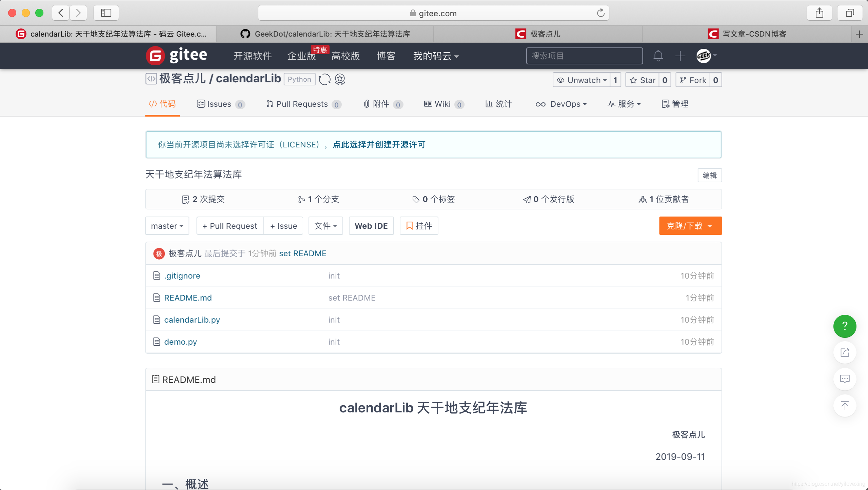Expand 我的码云 menu

[x=436, y=56]
